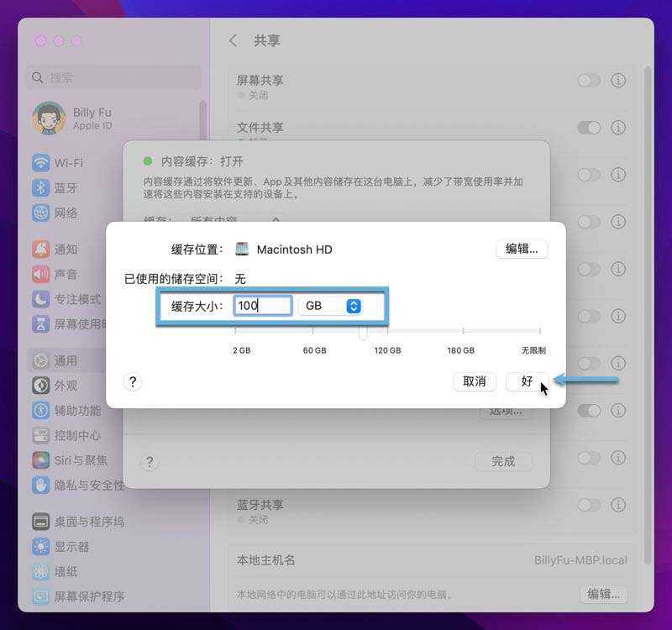Viewport: 672px width, 630px height.
Task: Go back using the chevron next to 共享
Action: coord(233,40)
